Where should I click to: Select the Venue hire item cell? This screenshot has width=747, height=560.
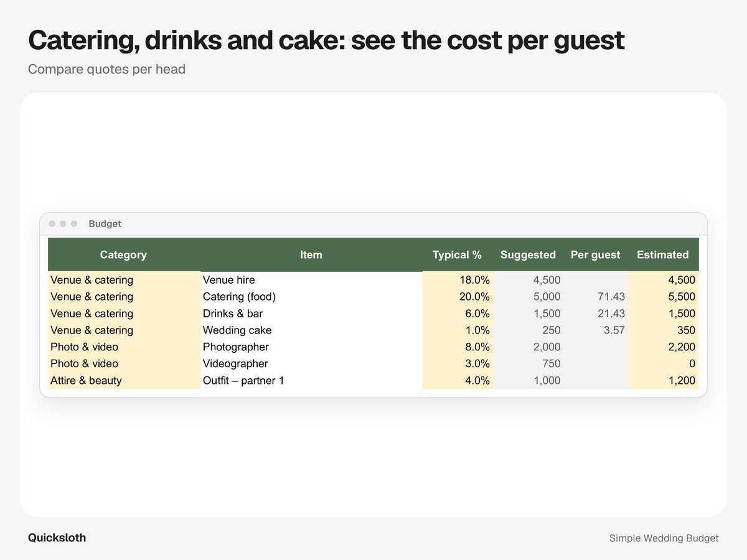311,280
